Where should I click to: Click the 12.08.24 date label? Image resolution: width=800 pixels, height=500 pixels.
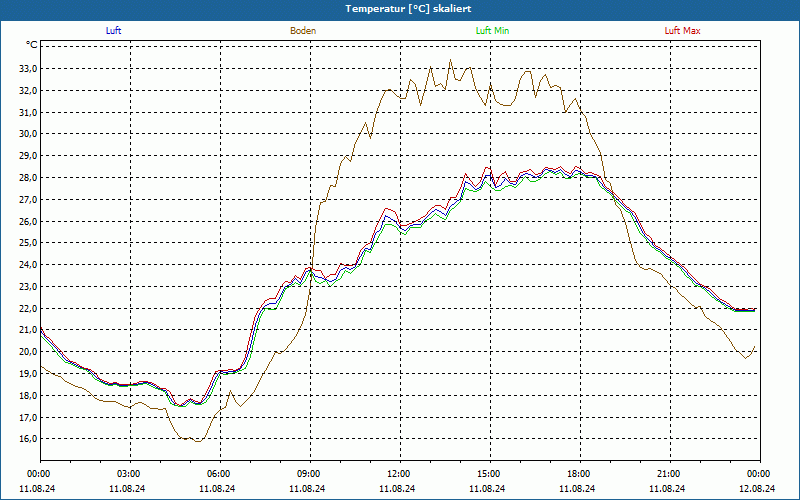coord(757,488)
